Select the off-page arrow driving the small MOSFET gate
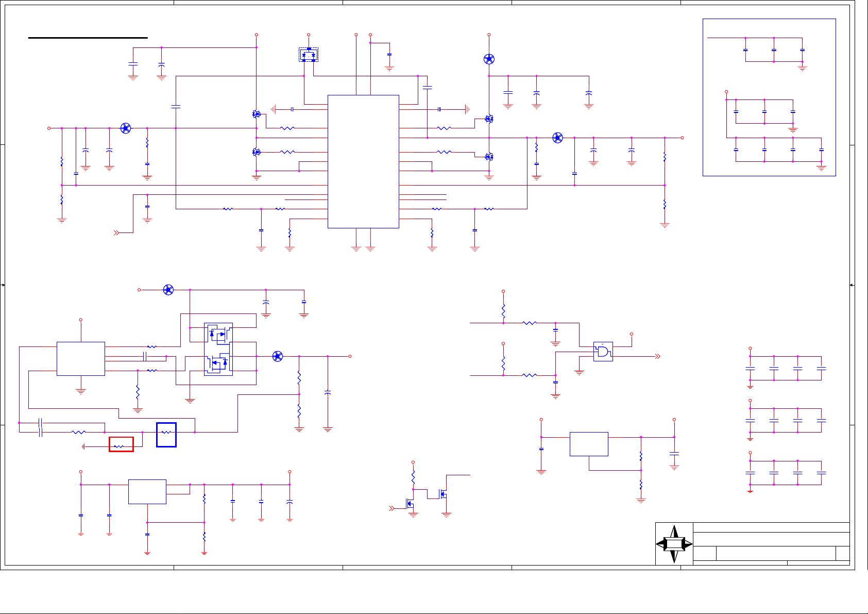This screenshot has width=868, height=614. click(x=392, y=508)
